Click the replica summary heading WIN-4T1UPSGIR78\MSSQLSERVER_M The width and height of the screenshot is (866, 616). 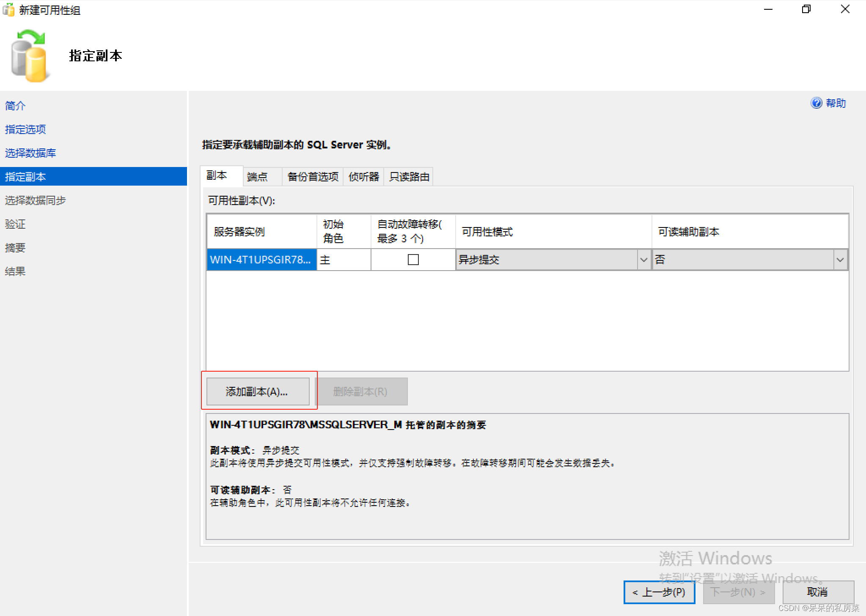(x=348, y=424)
